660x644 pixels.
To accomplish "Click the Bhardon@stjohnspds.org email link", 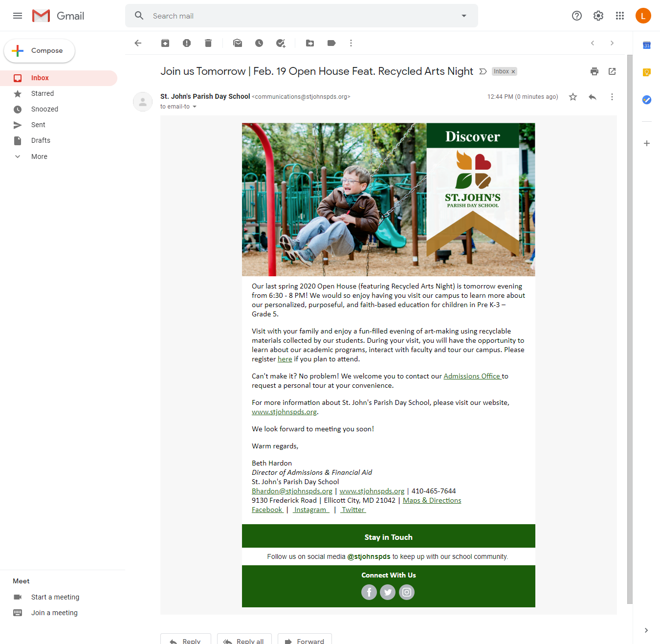I will coord(292,491).
